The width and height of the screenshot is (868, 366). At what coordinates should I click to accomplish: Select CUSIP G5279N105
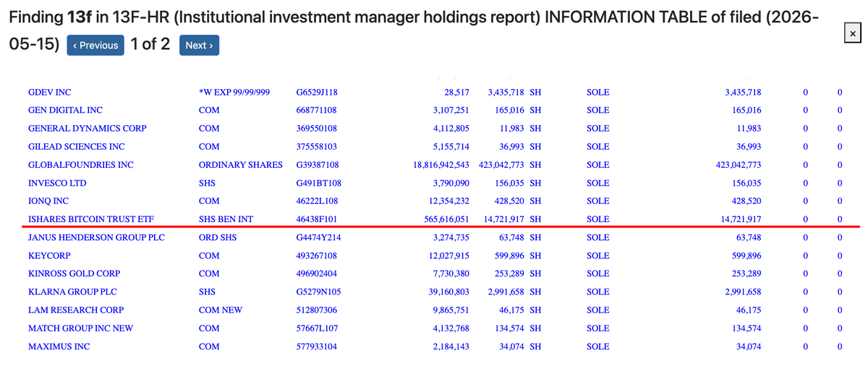(318, 292)
